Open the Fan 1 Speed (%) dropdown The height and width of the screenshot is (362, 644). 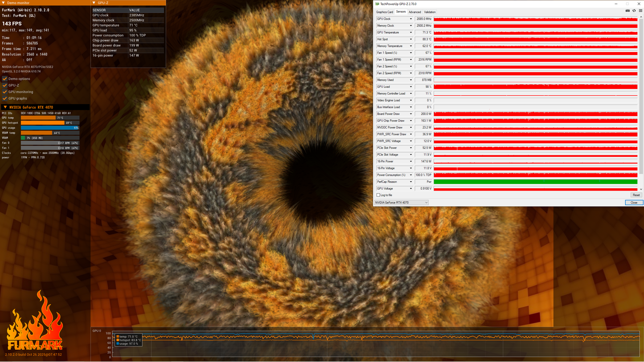(x=411, y=53)
